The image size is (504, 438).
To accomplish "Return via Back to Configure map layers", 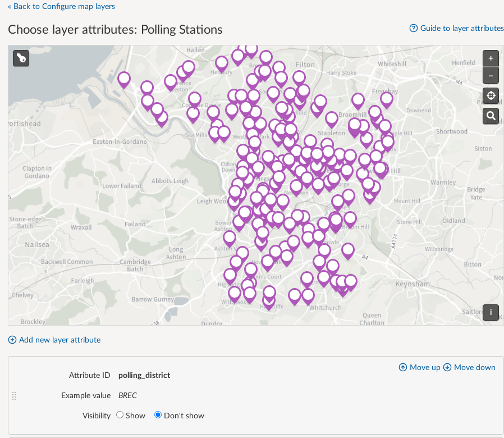I will tap(62, 6).
